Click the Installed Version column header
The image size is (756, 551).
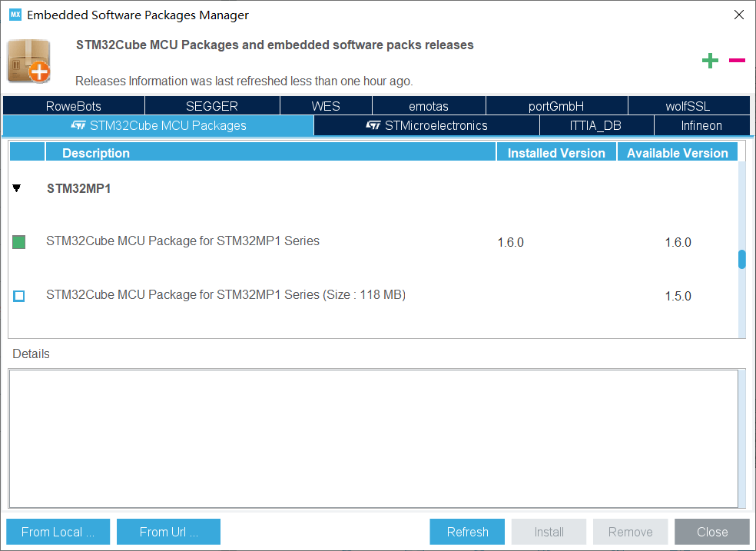tap(556, 152)
